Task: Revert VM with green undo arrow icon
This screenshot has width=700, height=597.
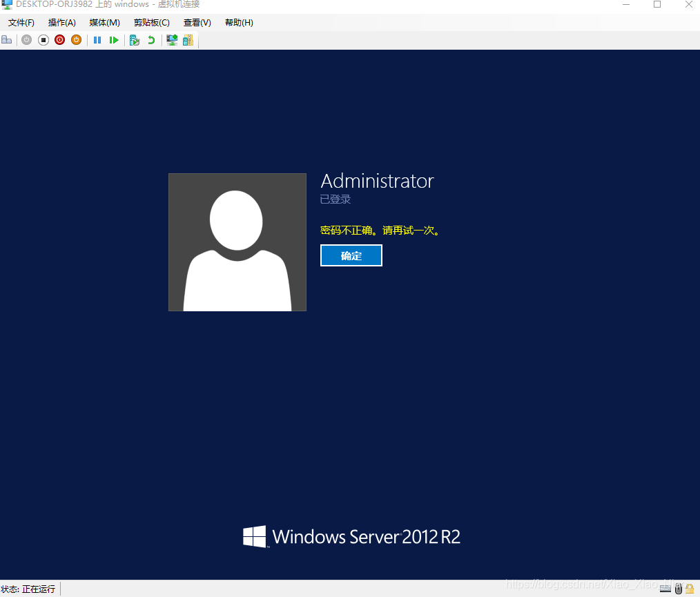Action: tap(150, 40)
